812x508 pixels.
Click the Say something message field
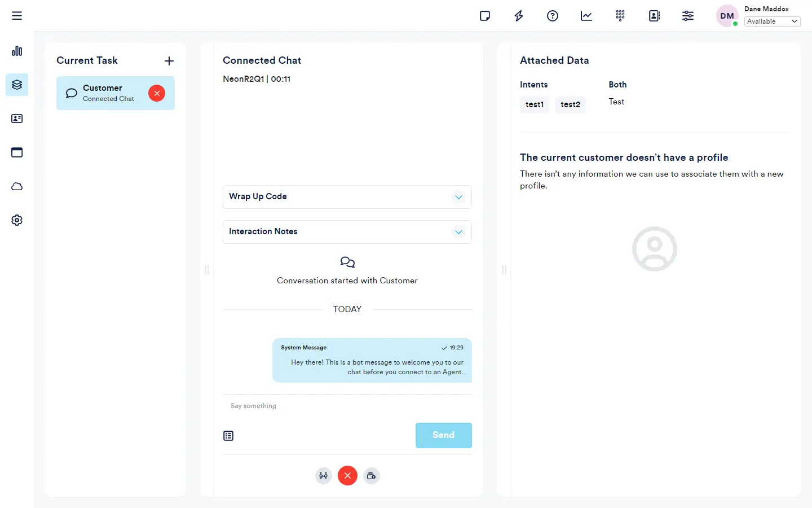point(347,406)
